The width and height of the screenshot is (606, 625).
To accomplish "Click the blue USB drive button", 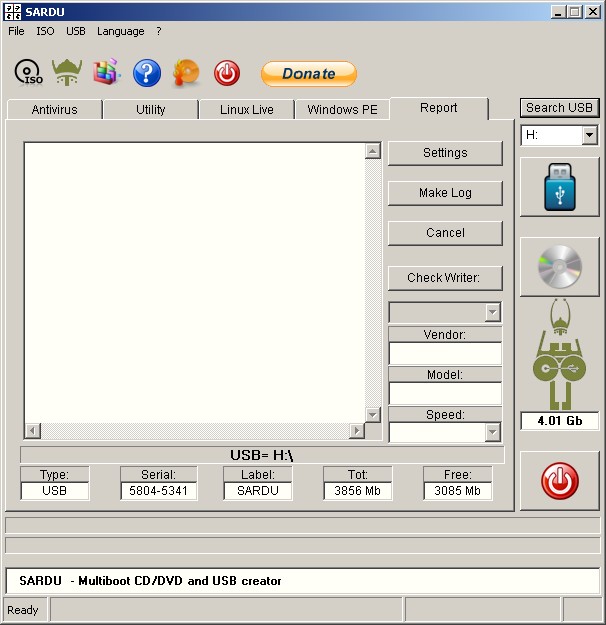I will click(x=560, y=187).
